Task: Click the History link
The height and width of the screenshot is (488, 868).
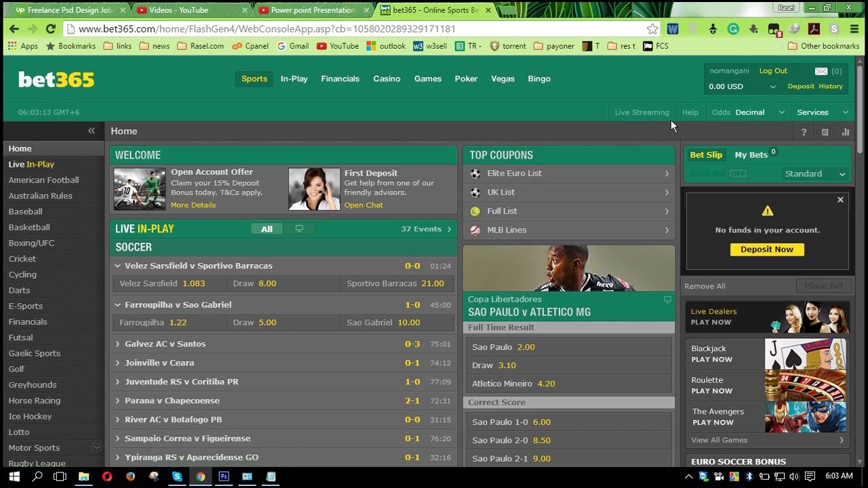Action: pos(830,87)
